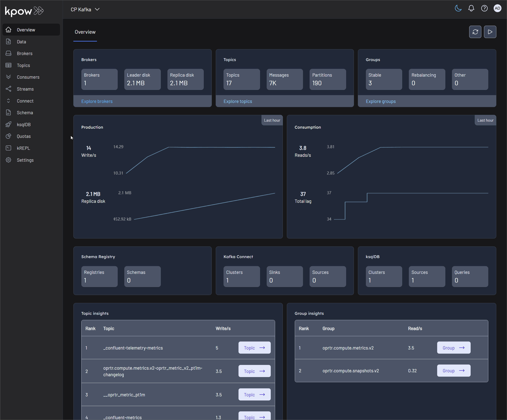Image resolution: width=507 pixels, height=420 pixels.
Task: Click the Leader disk 2.1 MB tile
Action: [x=142, y=80]
